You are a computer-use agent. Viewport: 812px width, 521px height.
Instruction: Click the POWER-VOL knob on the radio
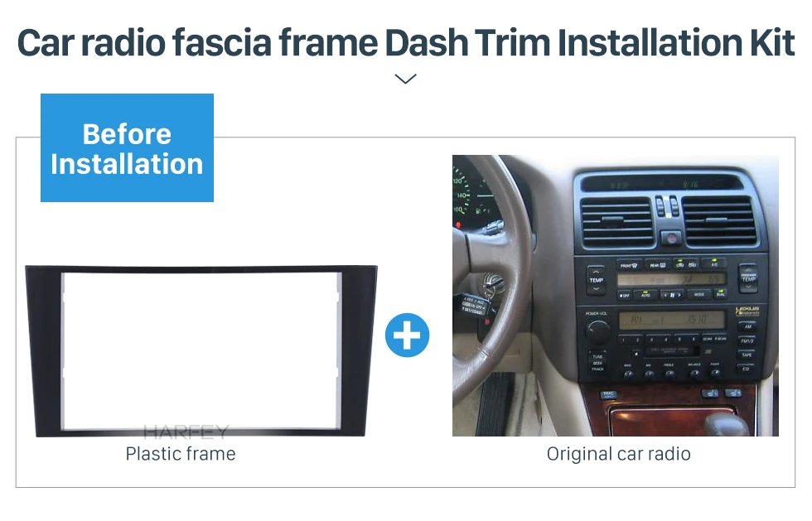coord(597,331)
